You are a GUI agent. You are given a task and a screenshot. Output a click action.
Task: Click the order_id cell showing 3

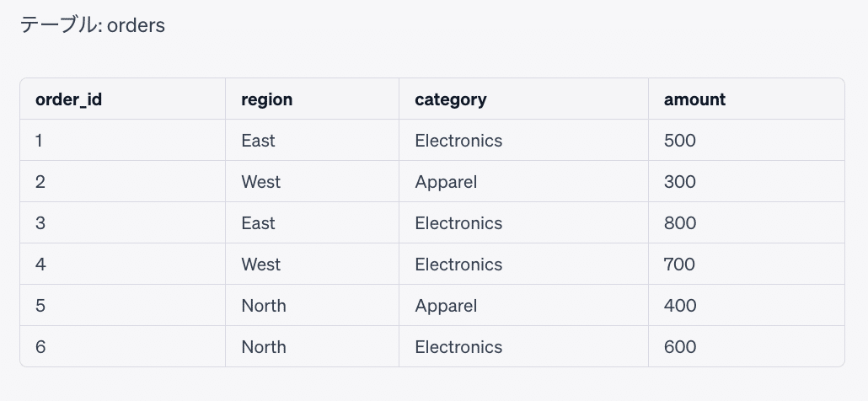tap(40, 223)
